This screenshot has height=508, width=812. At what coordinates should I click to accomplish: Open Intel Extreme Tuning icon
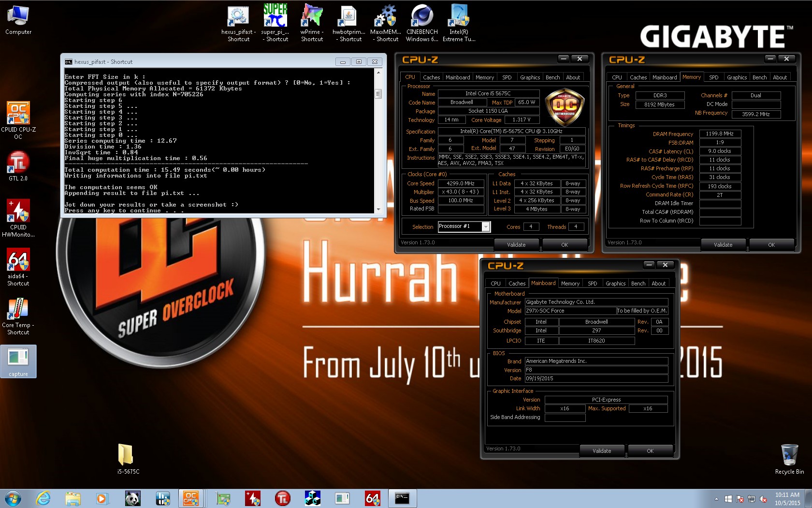tap(459, 23)
